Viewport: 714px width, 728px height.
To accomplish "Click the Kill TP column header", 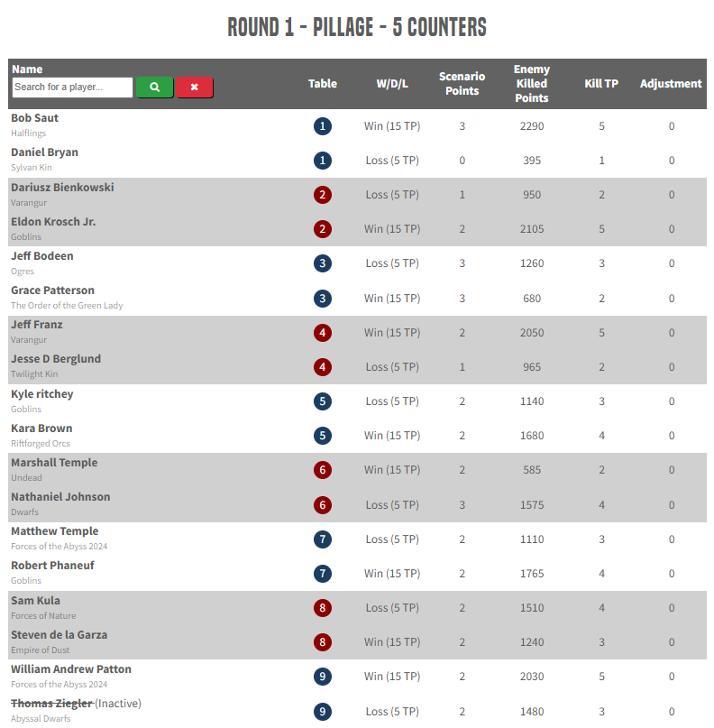I will [601, 84].
